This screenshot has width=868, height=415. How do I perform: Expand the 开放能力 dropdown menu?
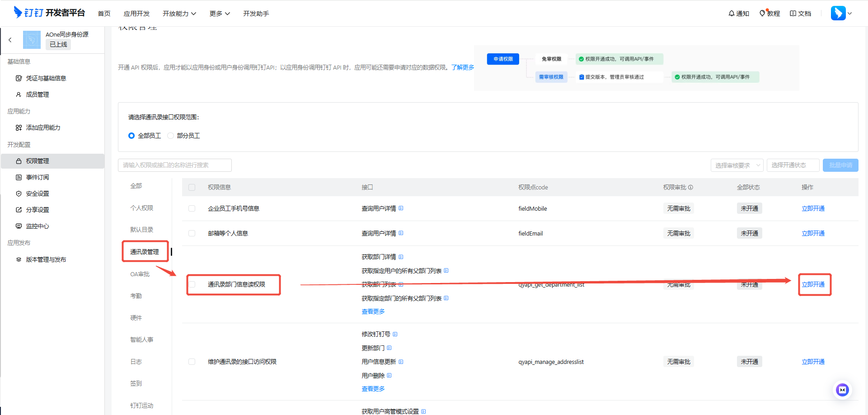tap(179, 14)
